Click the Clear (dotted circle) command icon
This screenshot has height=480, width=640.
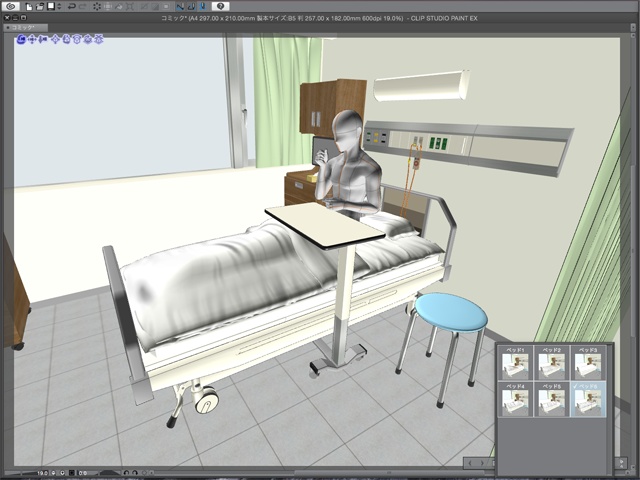coord(97,7)
